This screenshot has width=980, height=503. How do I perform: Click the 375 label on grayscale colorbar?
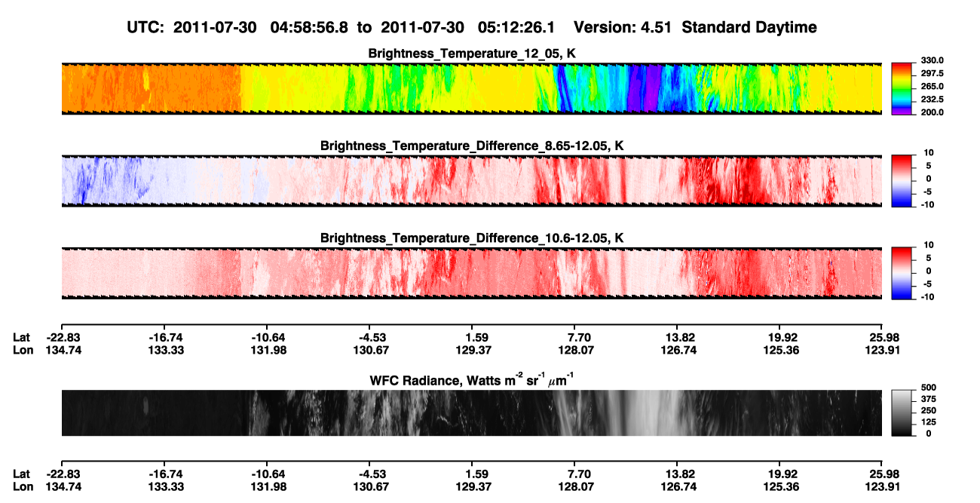[x=928, y=399]
